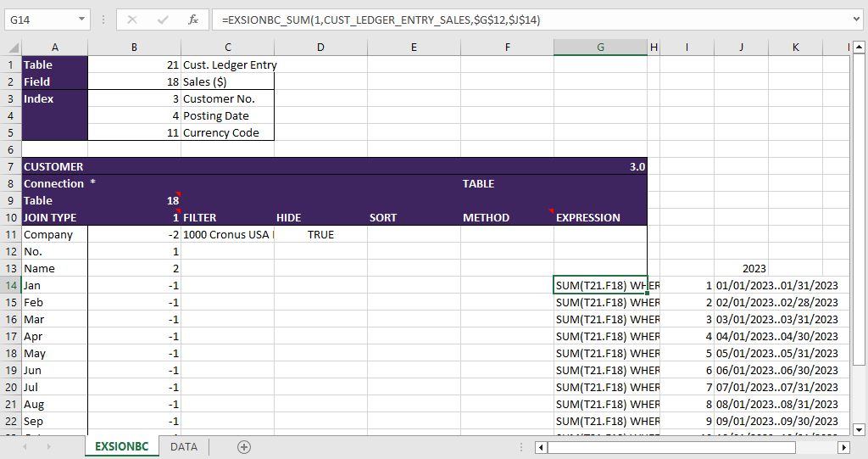Select column A header
868x459 pixels.
click(x=55, y=48)
